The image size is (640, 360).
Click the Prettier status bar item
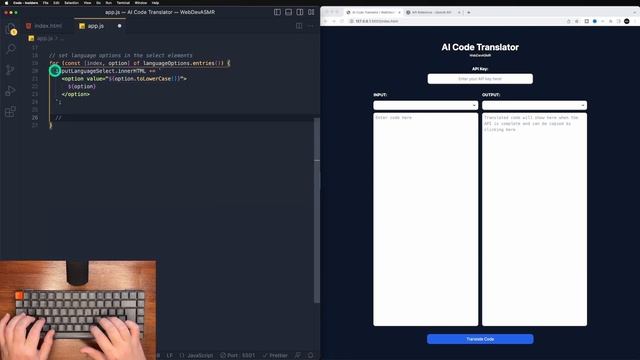tap(276, 356)
